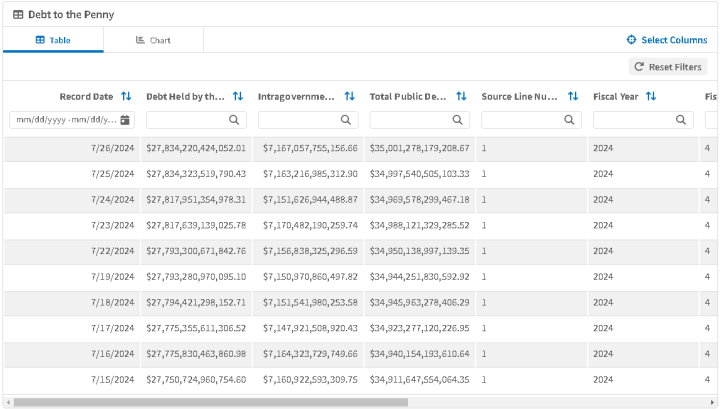Open Select Columns options
Viewport: 720px width, 409px height.
pos(667,40)
